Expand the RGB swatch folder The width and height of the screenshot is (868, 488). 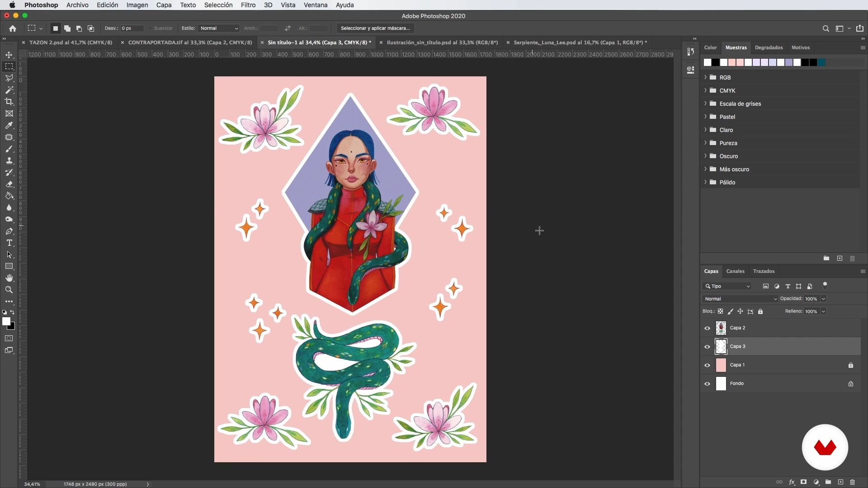(x=705, y=77)
